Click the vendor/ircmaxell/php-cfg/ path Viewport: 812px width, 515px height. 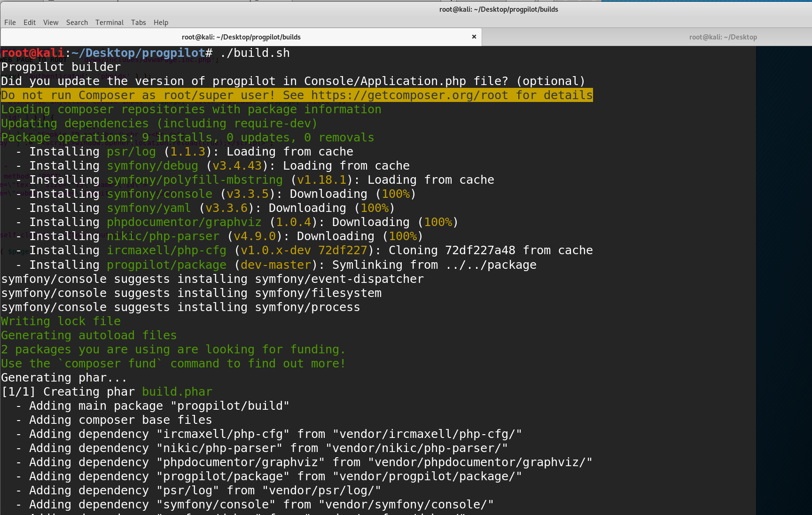tap(427, 434)
